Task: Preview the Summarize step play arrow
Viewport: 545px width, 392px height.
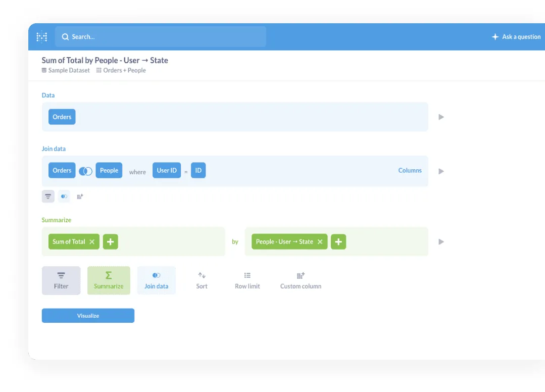Action: [x=441, y=242]
